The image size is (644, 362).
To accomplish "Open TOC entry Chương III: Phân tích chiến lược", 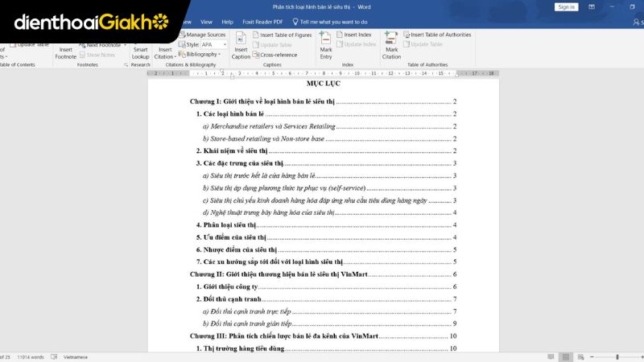I will (324, 335).
